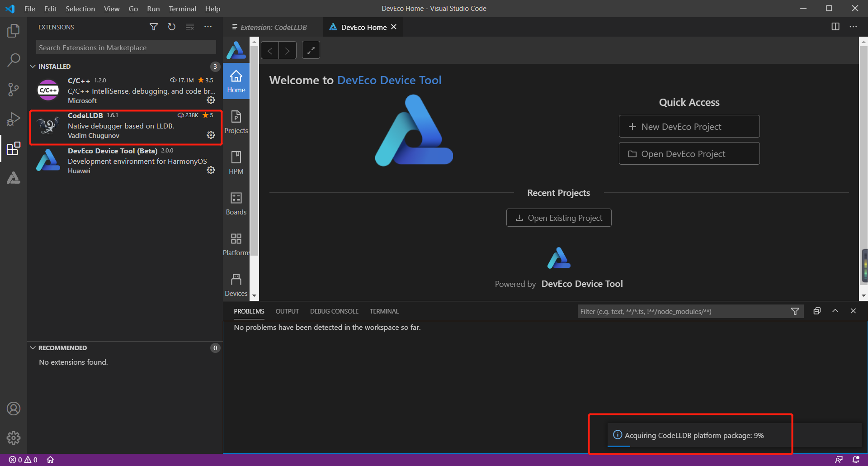
Task: Open the Go menu
Action: [x=133, y=9]
